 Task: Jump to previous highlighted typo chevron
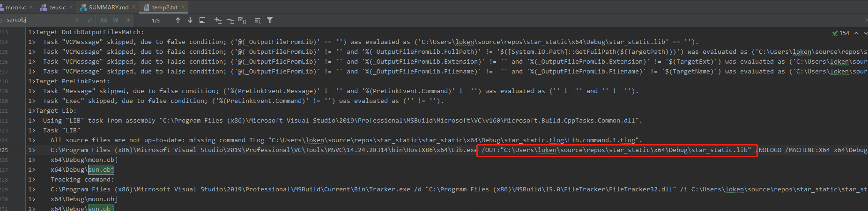(x=856, y=33)
